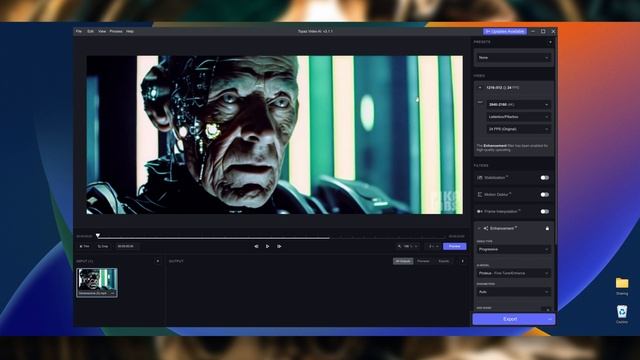Click the Update Available button
Viewport: 640px width, 360px height.
click(x=505, y=31)
